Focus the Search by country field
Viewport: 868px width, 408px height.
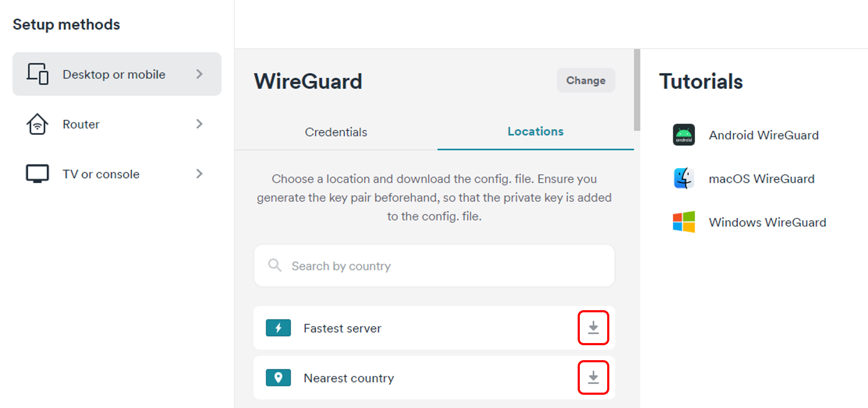434,266
